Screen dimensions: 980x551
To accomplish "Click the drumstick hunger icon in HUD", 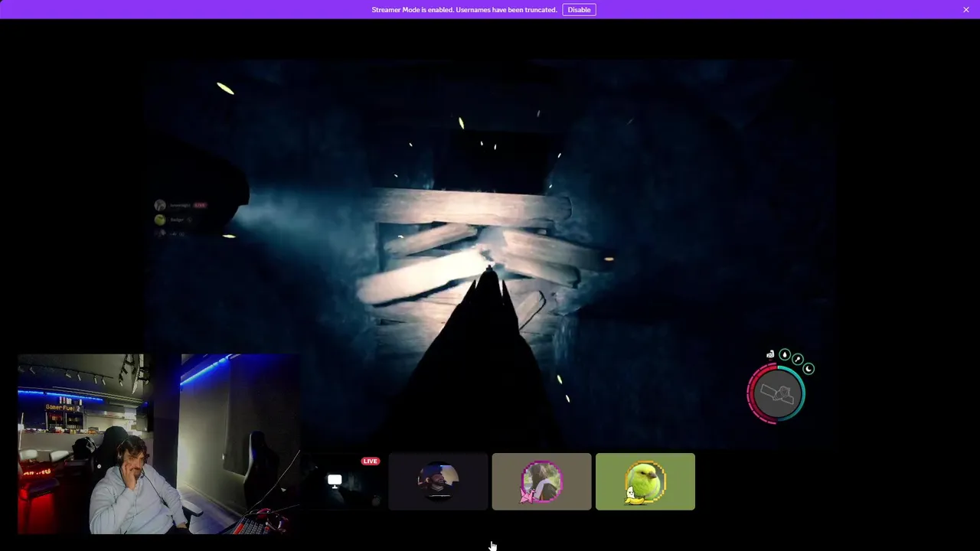I will 798,359.
